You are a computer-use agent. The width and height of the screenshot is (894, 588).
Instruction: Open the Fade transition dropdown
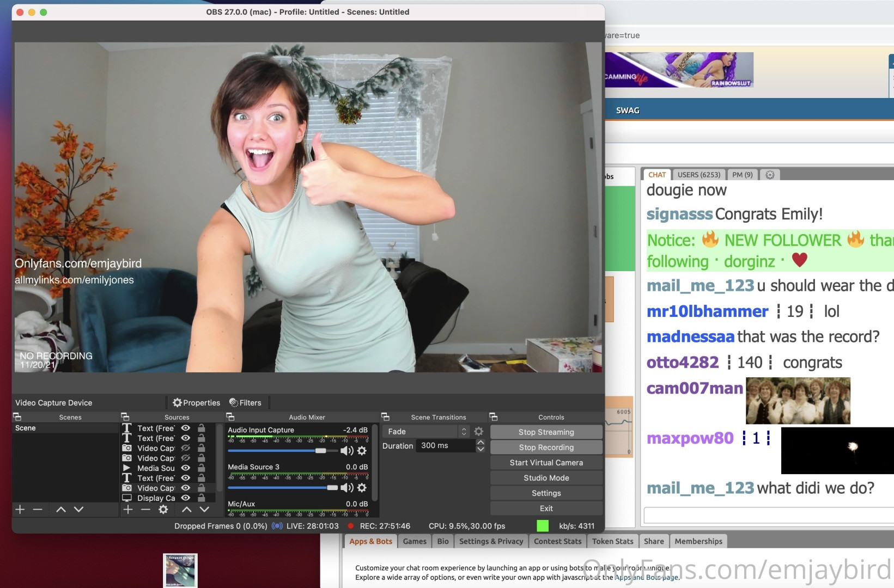(426, 432)
